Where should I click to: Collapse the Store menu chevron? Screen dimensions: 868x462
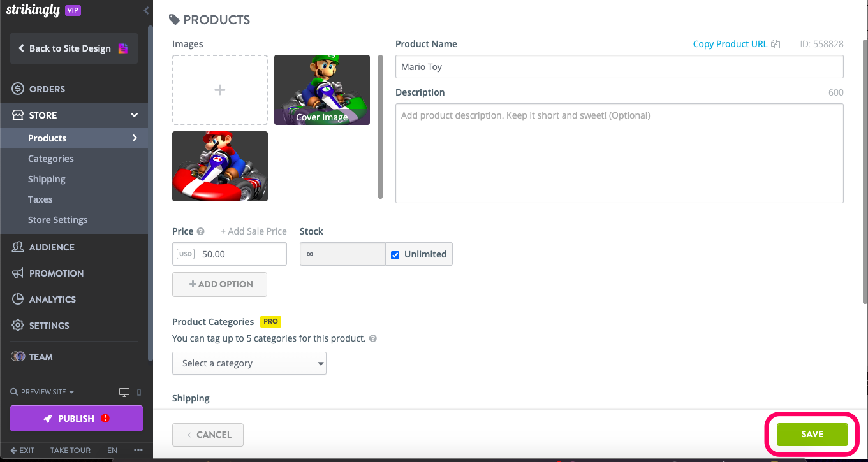tap(134, 115)
